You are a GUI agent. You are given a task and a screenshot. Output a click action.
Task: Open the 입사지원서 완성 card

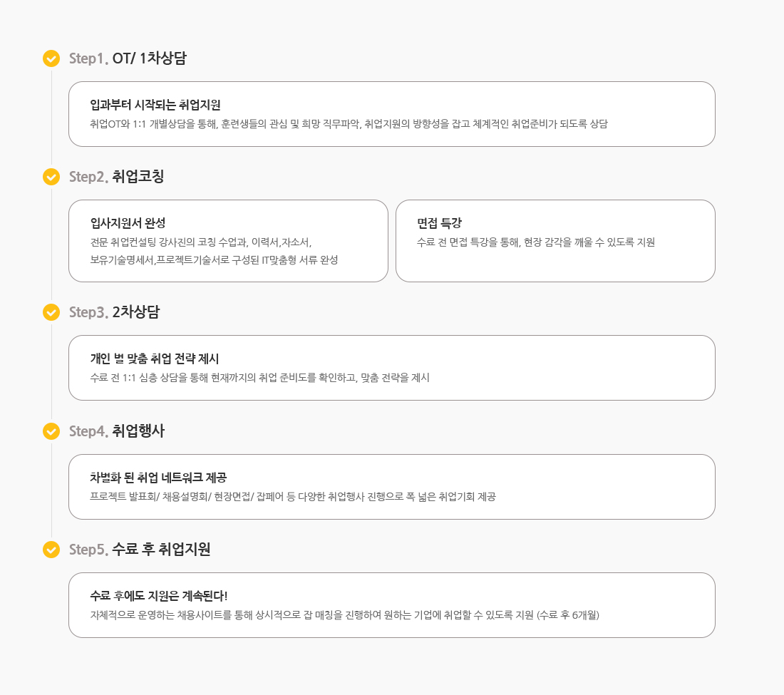pos(228,241)
